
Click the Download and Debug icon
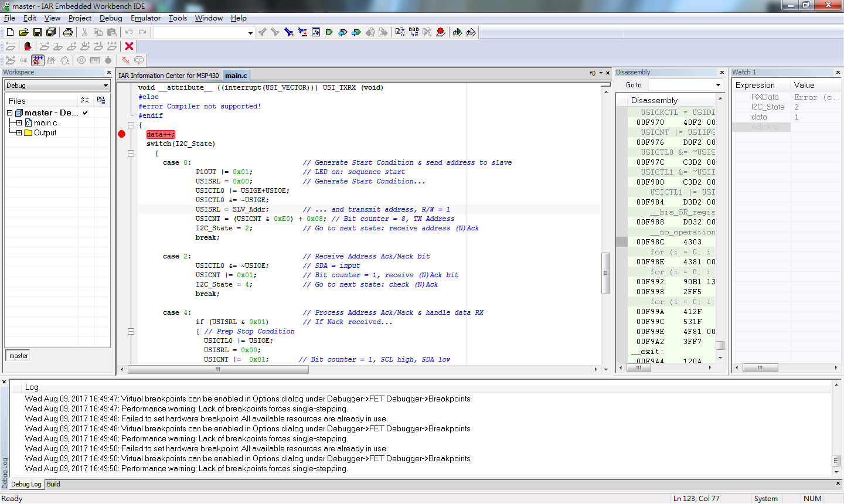click(x=457, y=32)
